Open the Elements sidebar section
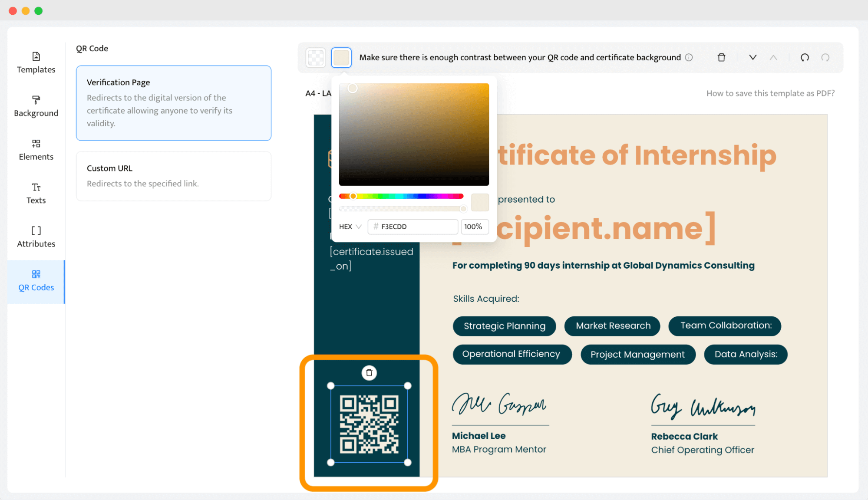Viewport: 868px width, 500px height. (x=36, y=150)
